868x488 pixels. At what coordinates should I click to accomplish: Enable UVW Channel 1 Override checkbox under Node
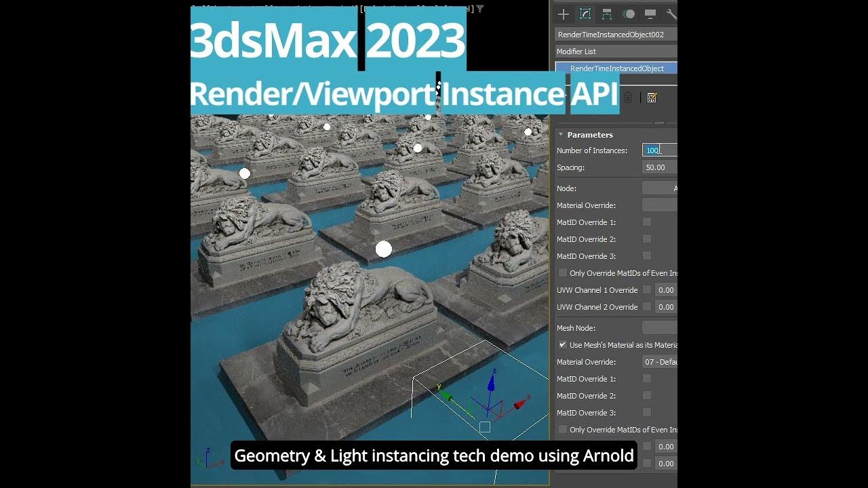[x=647, y=290]
